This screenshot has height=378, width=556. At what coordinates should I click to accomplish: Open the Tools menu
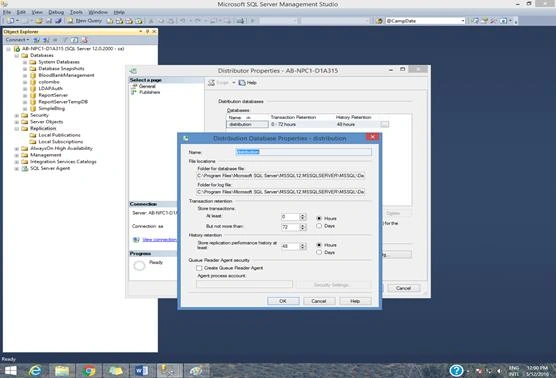click(76, 12)
